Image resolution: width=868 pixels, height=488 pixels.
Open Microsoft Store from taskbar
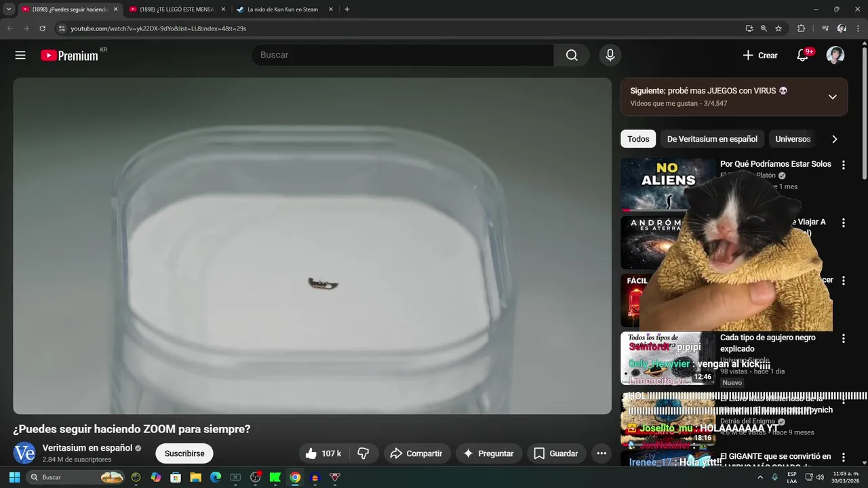pos(176,477)
